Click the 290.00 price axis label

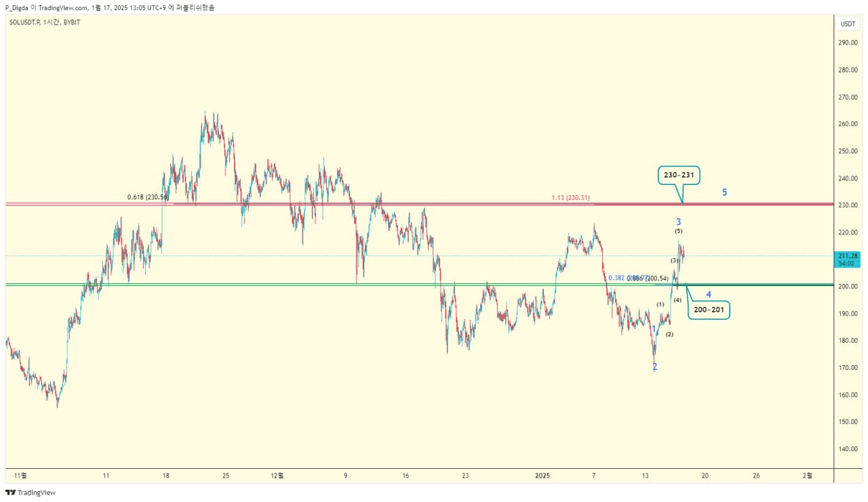coord(848,43)
